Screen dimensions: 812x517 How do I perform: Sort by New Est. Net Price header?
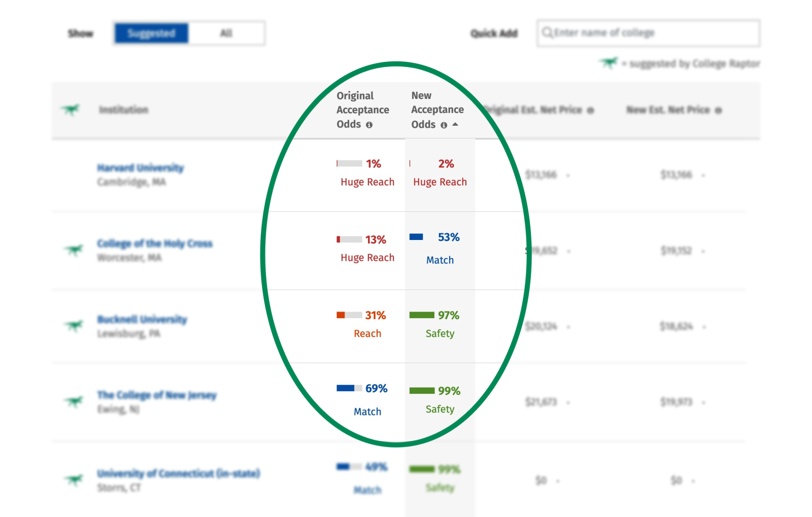[x=668, y=110]
